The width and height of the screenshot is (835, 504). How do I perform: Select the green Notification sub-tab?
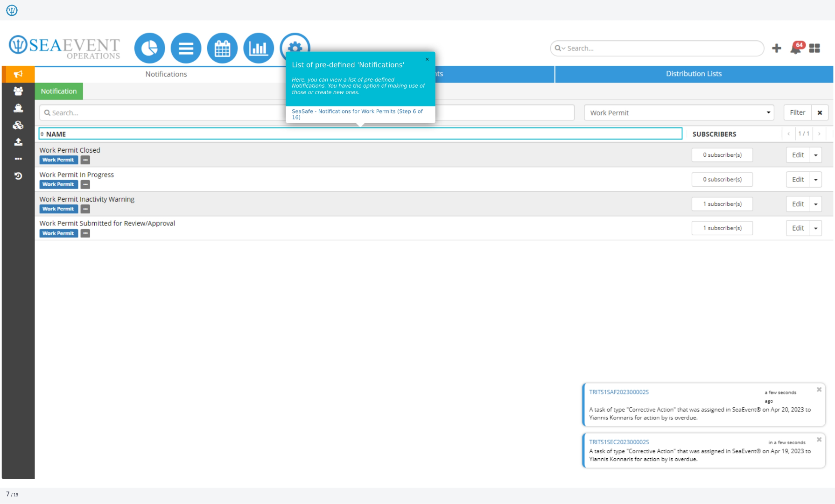tap(59, 91)
